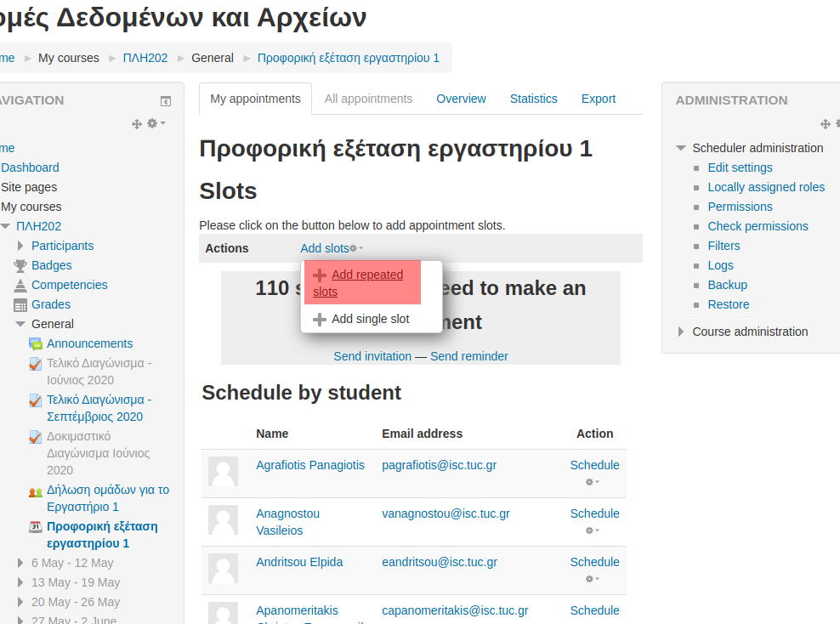Open Locally assigned roles link

point(766,187)
